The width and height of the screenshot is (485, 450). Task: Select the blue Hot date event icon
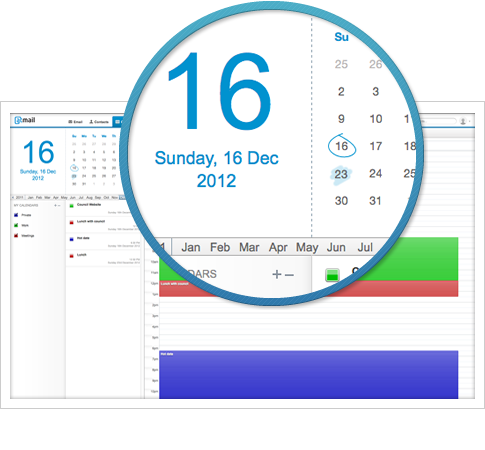pos(71,239)
